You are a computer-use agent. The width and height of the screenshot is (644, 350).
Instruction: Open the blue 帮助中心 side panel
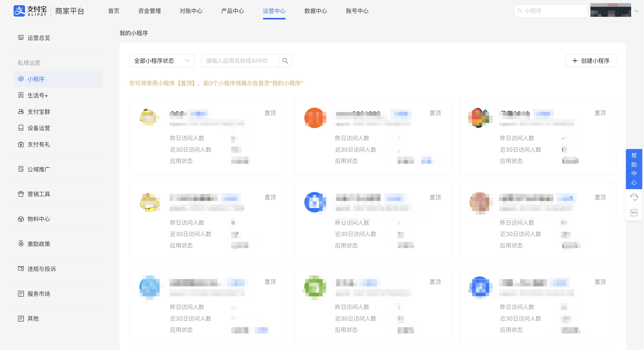pos(634,169)
